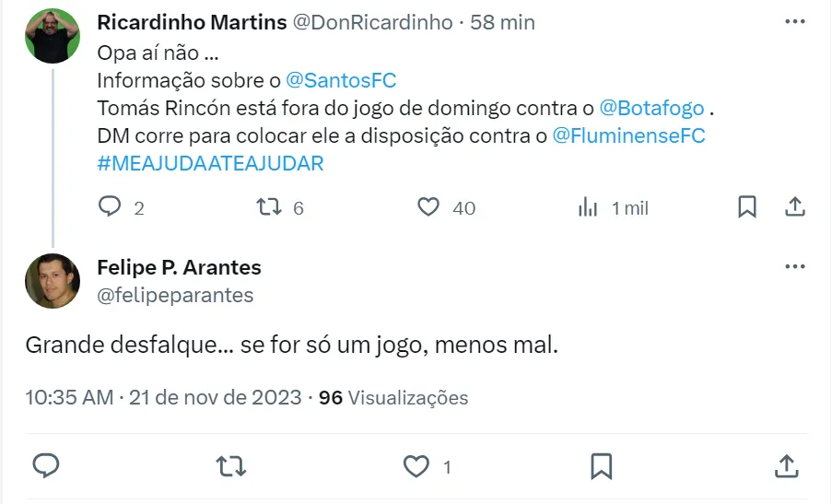Screen dimensions: 832x504
Task: Open the #MEAJUDAATEAJUDAR hashtag
Action: click(x=210, y=163)
